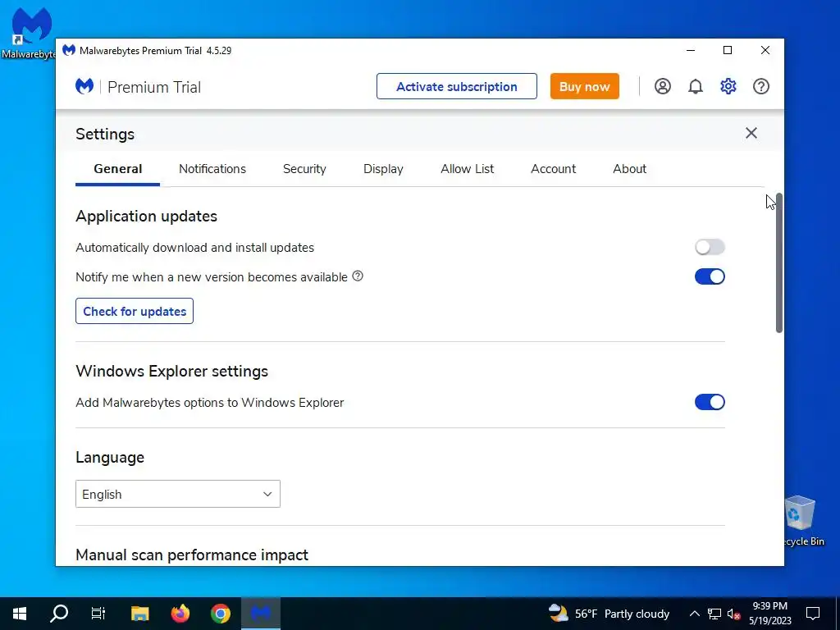Open the About tab
Screen dimensions: 840x630
(629, 169)
